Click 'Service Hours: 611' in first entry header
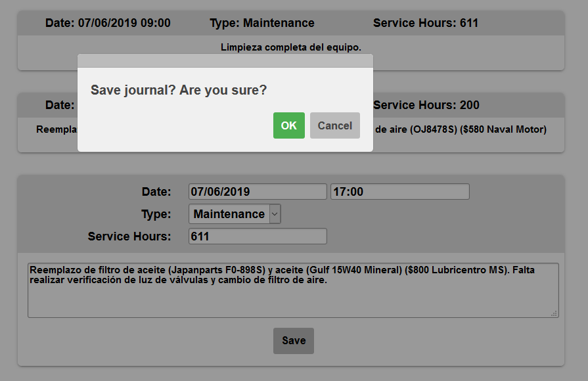Screen dimensions: 588x381 (x=426, y=23)
